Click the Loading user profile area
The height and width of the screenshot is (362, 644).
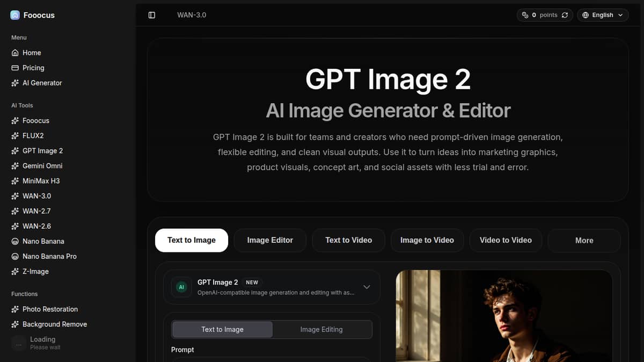(x=68, y=343)
